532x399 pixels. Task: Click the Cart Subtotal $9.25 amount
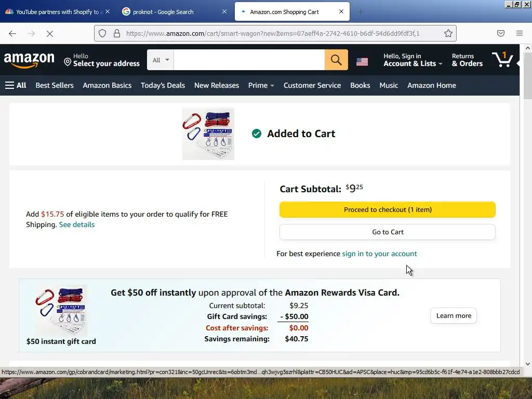(x=354, y=188)
